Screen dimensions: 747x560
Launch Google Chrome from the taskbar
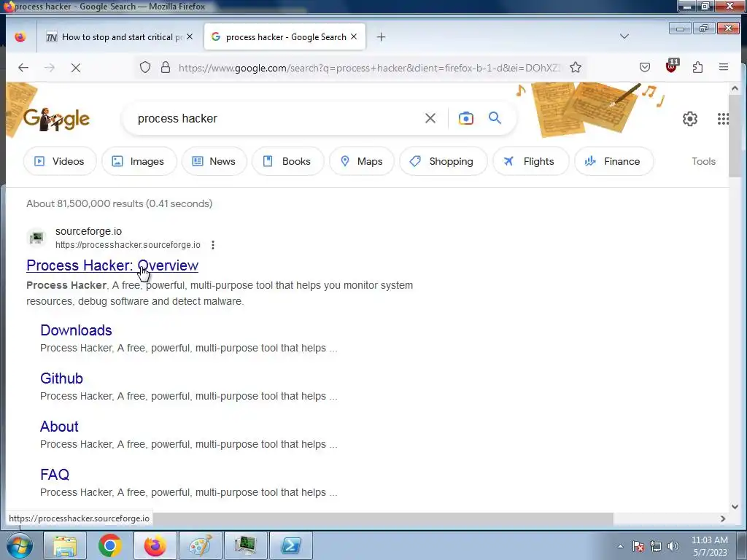coord(109,545)
